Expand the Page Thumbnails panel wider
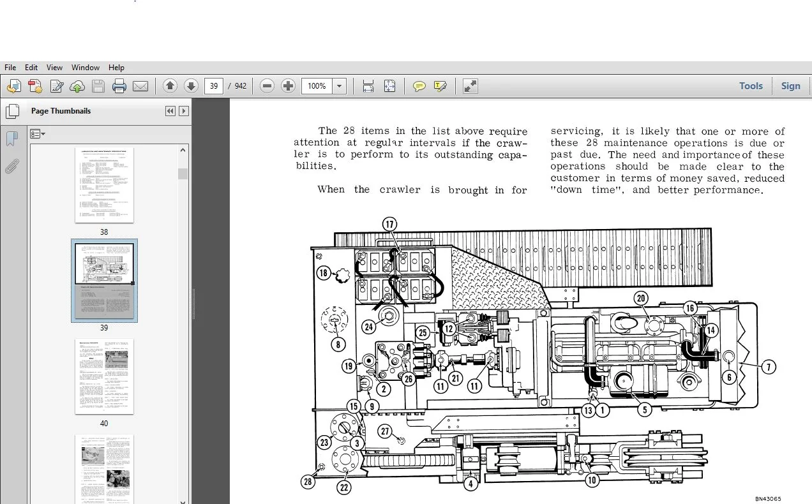This screenshot has width=812, height=504. click(184, 111)
